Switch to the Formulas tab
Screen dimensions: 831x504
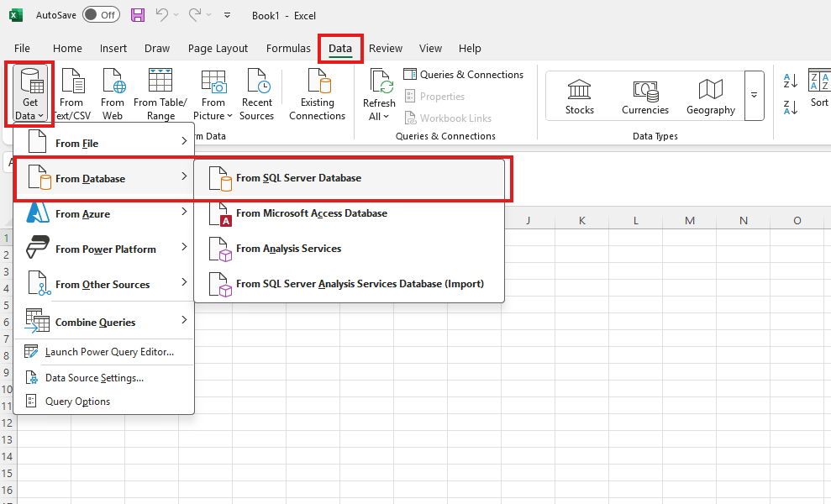[x=288, y=48]
